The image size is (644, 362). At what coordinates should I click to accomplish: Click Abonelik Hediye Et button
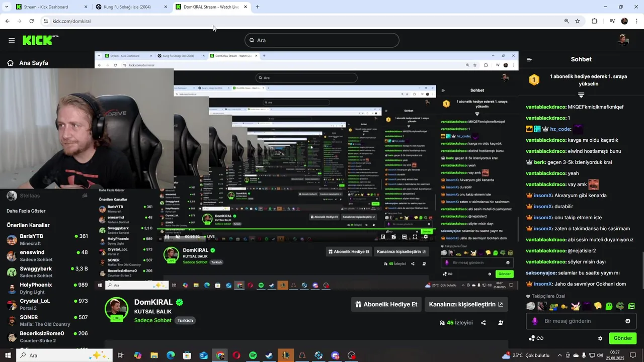tap(386, 304)
